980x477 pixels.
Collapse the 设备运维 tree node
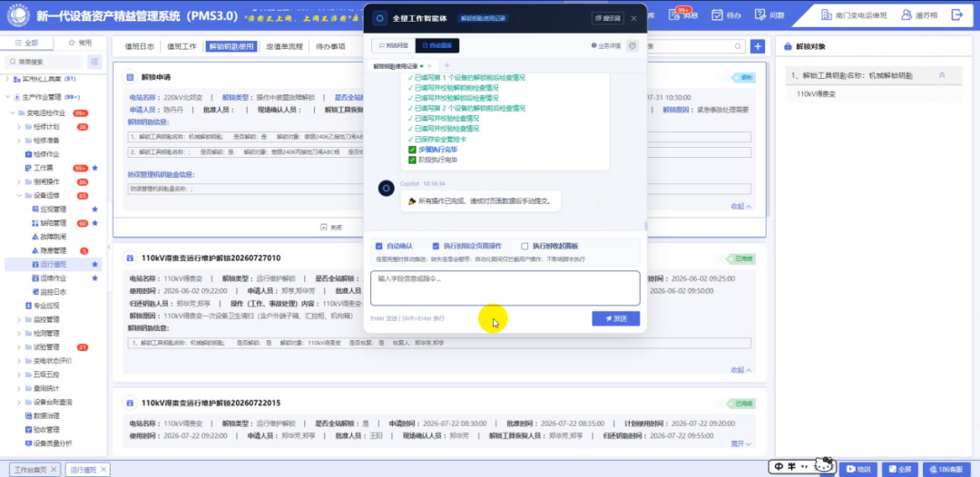19,195
